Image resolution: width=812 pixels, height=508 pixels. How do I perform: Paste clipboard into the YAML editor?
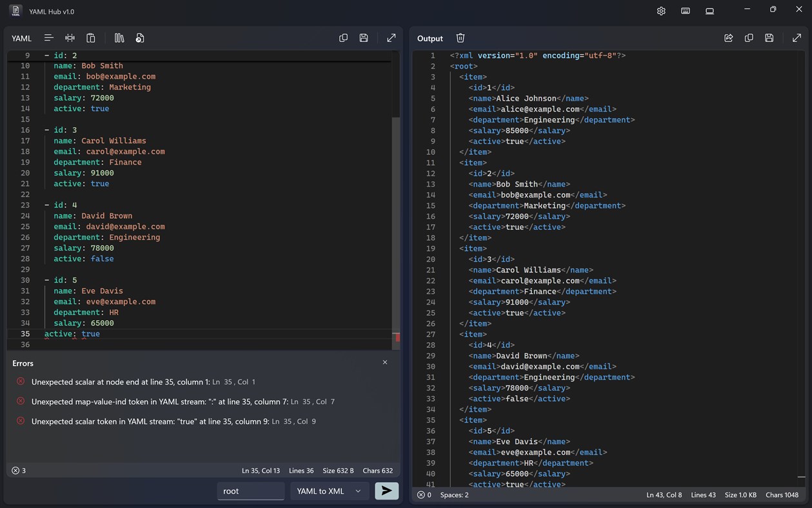click(x=91, y=38)
